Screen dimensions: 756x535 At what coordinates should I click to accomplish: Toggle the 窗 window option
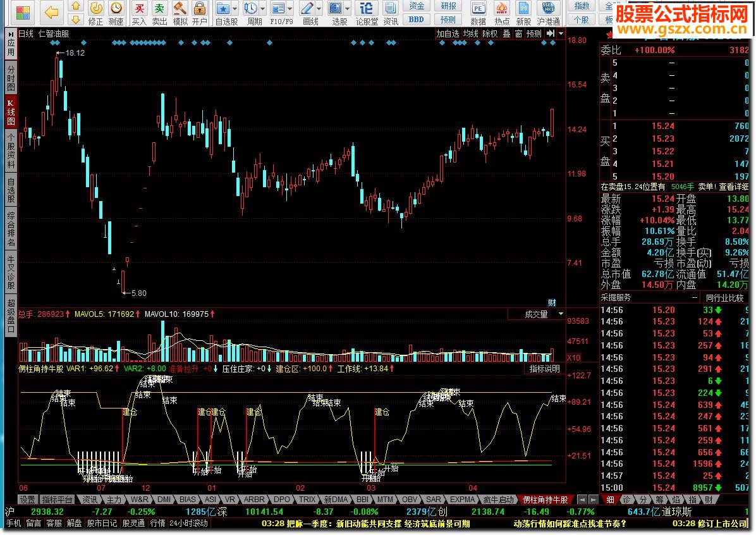[518, 34]
